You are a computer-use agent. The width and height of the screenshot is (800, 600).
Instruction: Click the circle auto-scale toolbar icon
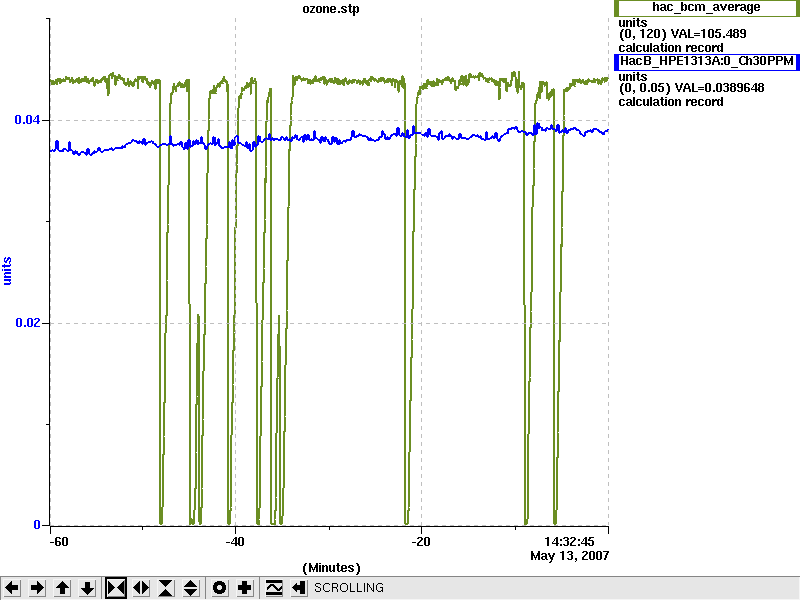point(219,588)
